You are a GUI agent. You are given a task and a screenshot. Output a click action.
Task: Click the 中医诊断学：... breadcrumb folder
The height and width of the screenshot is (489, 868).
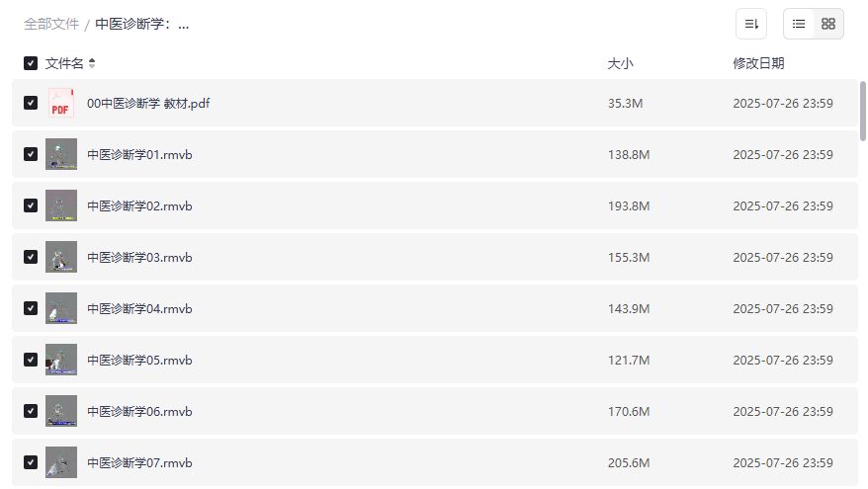point(142,24)
